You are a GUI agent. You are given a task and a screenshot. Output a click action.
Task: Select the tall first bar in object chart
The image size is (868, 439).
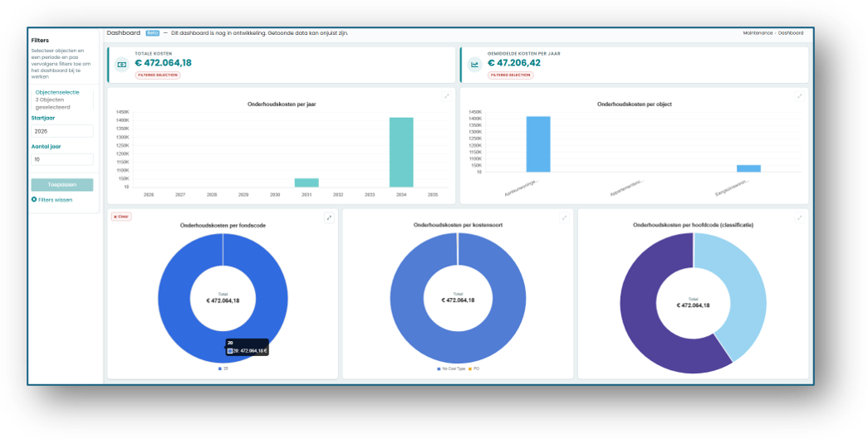tap(538, 144)
